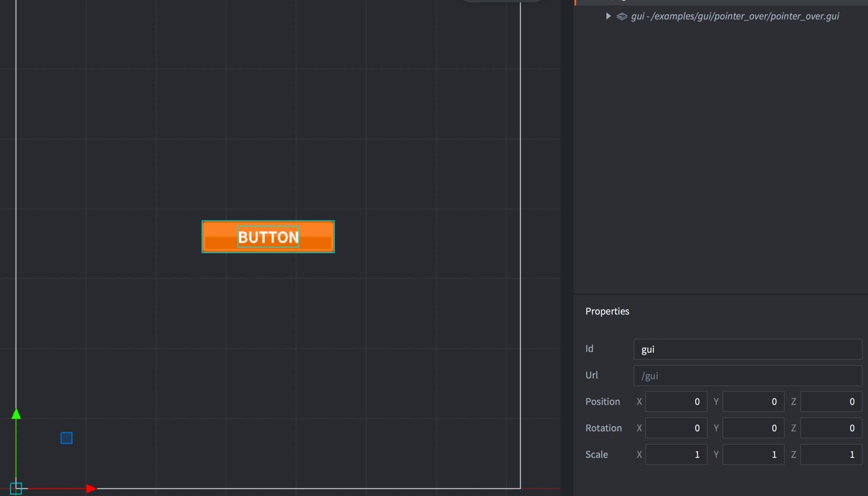The image size is (868, 496).
Task: Set Position X value field
Action: point(676,401)
